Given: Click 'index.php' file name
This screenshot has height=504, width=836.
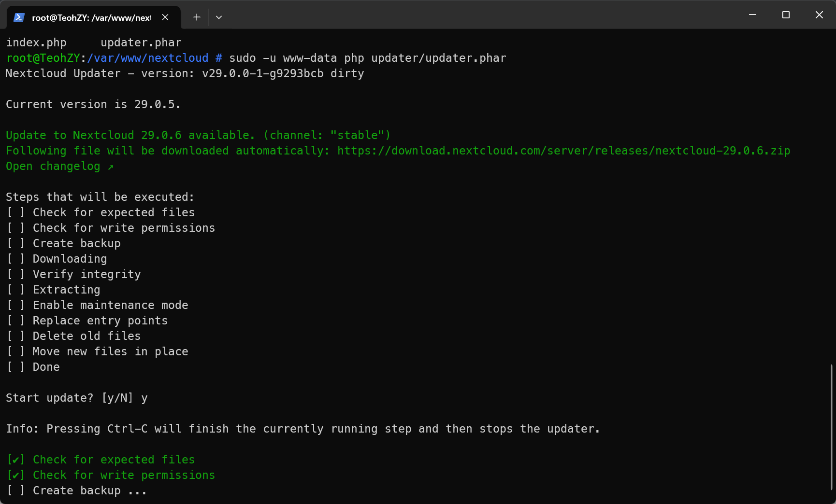Looking at the screenshot, I should pyautogui.click(x=36, y=42).
